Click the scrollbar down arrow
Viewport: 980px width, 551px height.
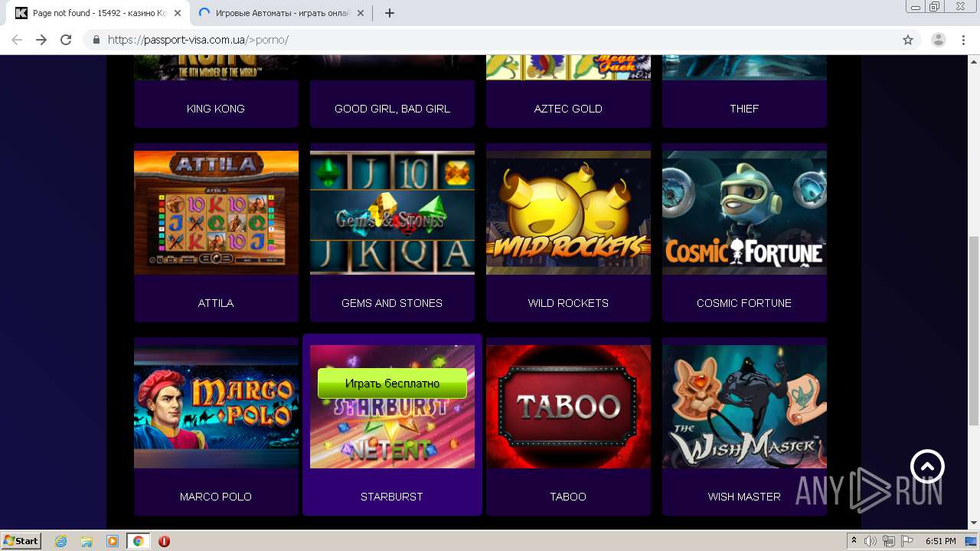coord(974,523)
